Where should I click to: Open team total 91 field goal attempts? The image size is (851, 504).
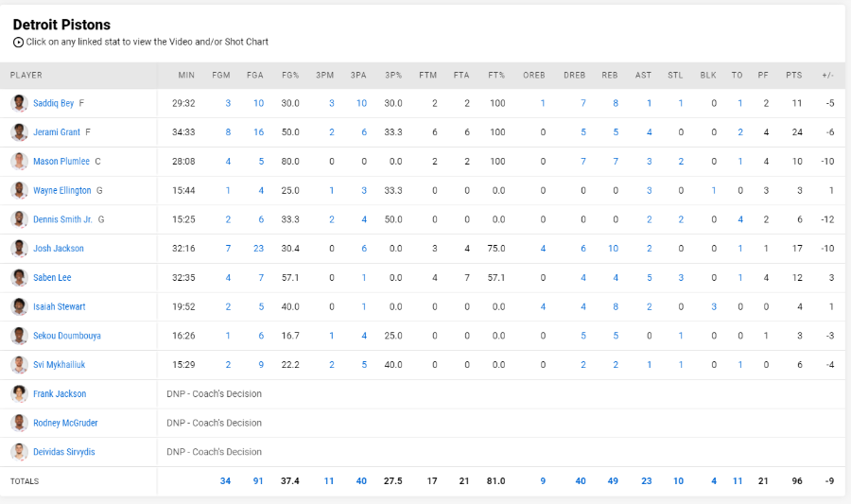point(258,481)
